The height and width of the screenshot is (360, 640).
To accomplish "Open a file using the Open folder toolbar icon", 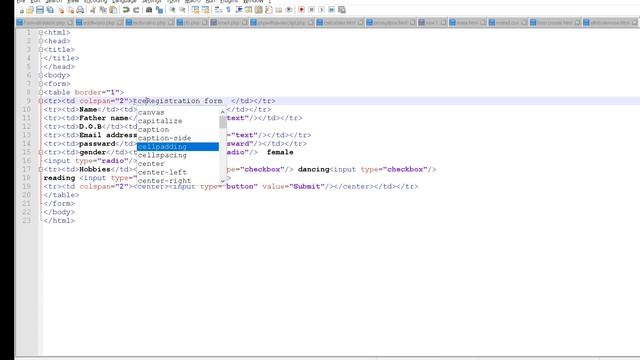I will coord(30,10).
